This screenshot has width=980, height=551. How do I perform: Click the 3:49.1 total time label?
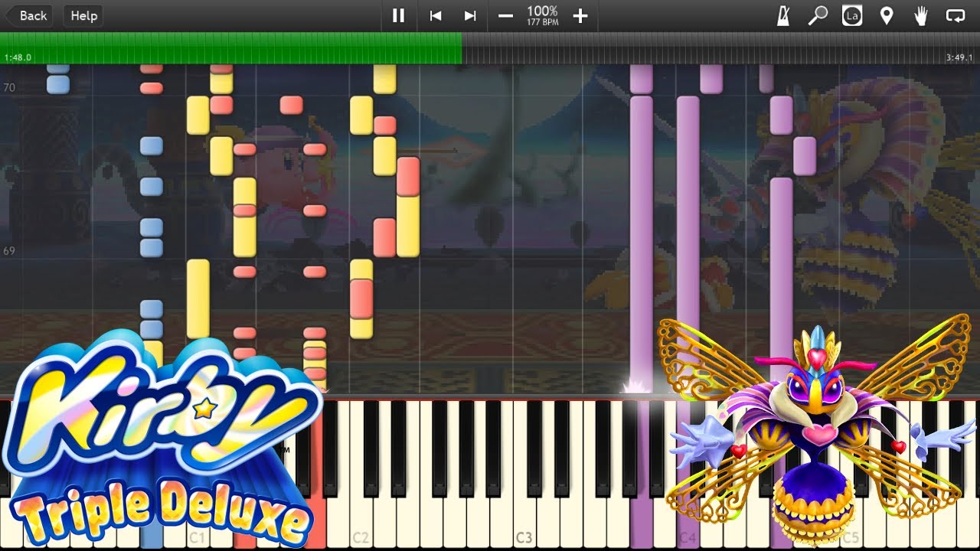pos(959,57)
